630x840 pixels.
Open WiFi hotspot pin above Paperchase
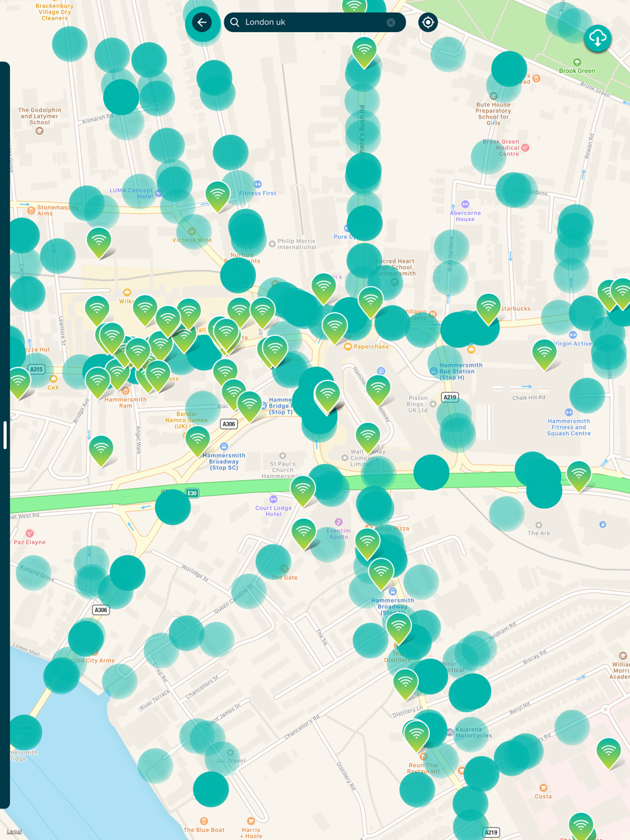point(335,327)
